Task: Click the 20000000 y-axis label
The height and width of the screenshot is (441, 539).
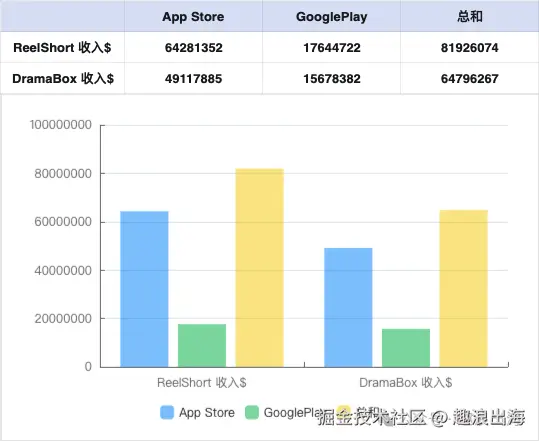Action: [x=63, y=319]
